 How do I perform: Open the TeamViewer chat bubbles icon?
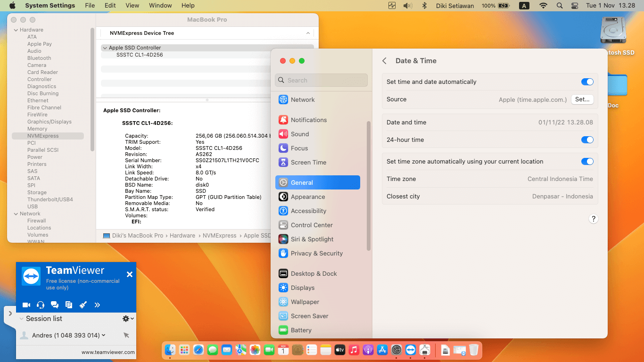[x=55, y=305]
